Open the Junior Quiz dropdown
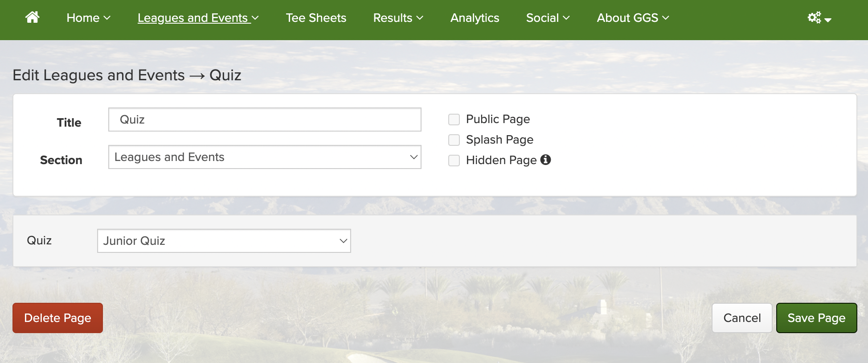This screenshot has width=868, height=363. coord(224,241)
